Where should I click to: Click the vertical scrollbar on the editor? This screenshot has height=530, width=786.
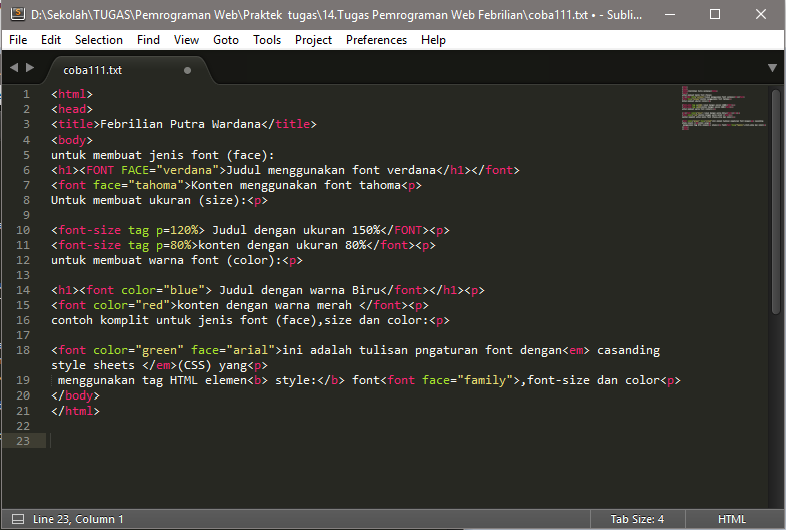coord(776,200)
